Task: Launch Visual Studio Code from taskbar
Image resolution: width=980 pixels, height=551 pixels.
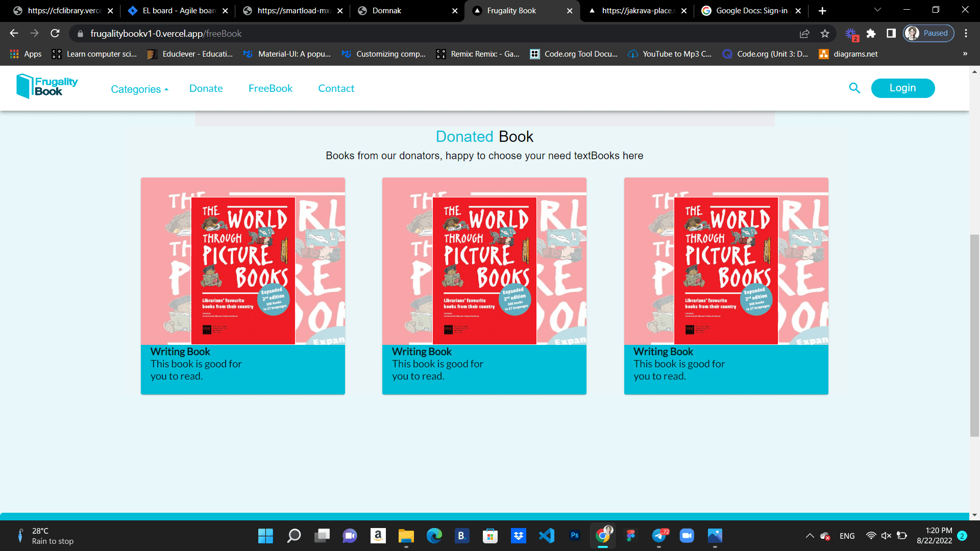Action: click(x=547, y=536)
